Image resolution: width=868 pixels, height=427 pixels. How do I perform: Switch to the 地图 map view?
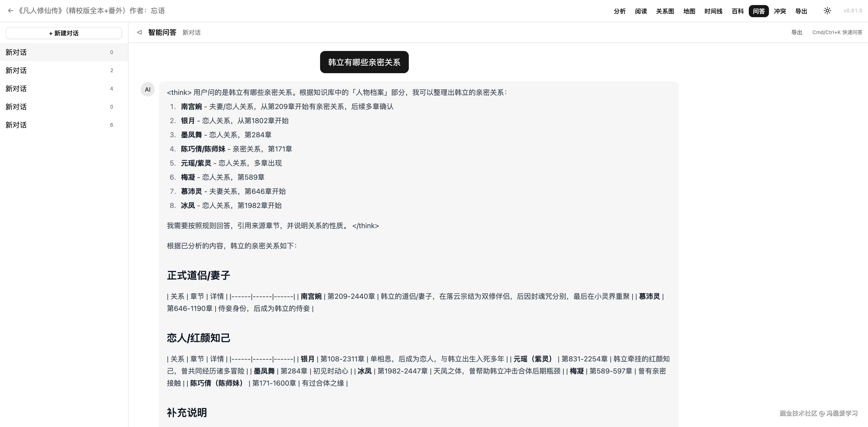[689, 11]
